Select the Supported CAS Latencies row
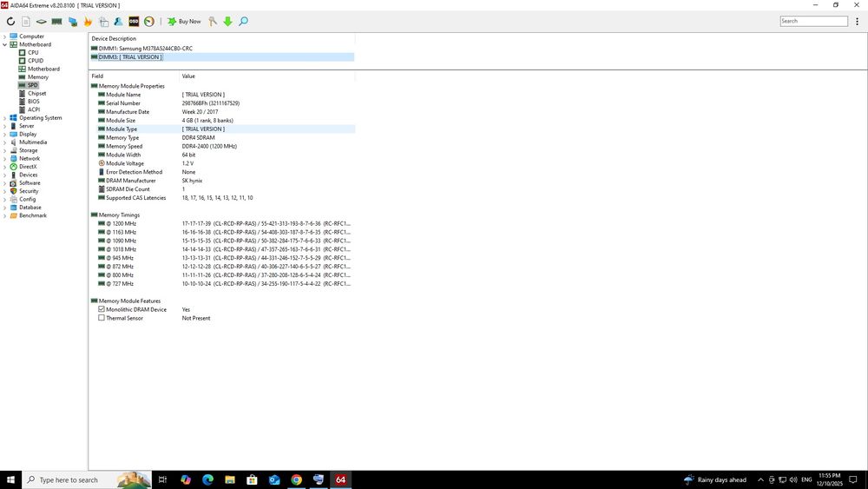Viewport: 868px width, 489px height. [x=222, y=198]
